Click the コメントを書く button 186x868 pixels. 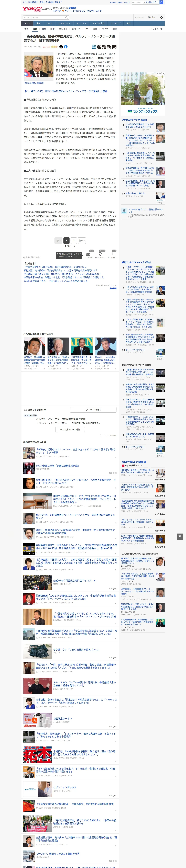coord(93,410)
